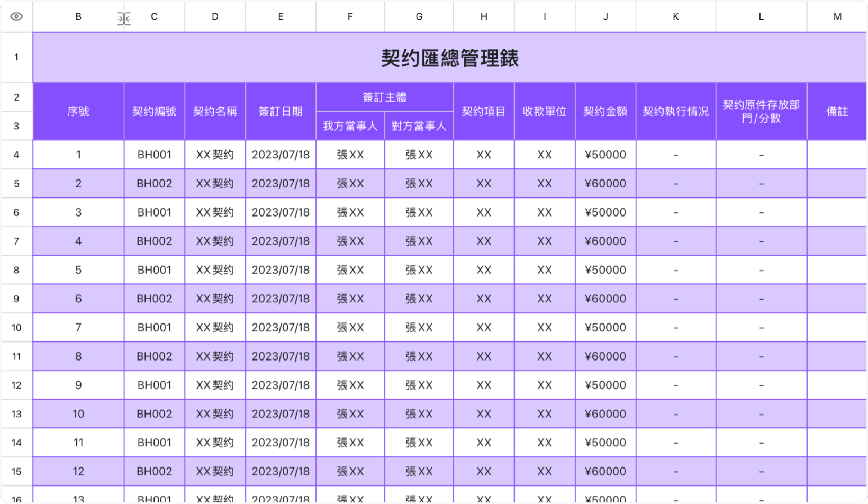Viewport: 868px width, 504px height.
Task: Click the 簽訂主體 merged header cell
Action: [x=385, y=97]
